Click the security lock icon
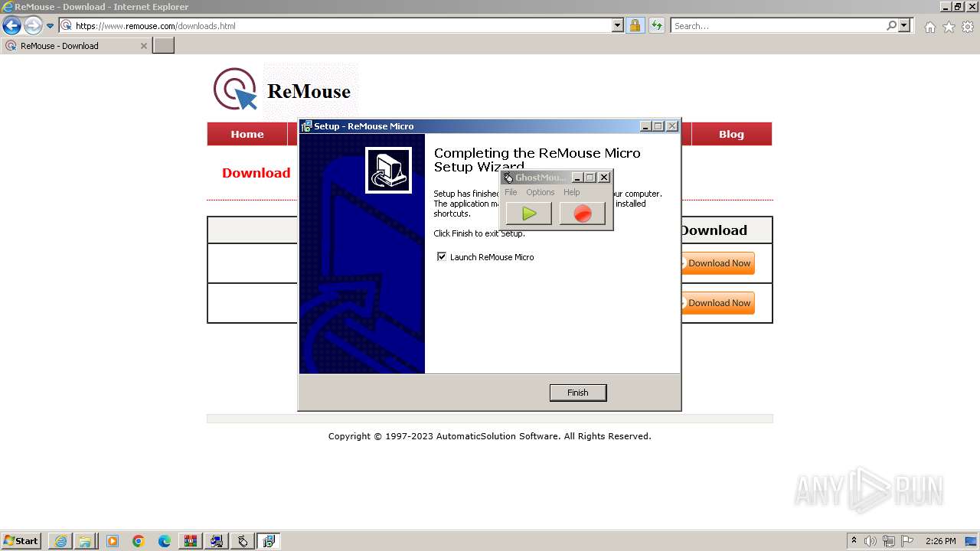The width and height of the screenshot is (980, 551). click(635, 26)
